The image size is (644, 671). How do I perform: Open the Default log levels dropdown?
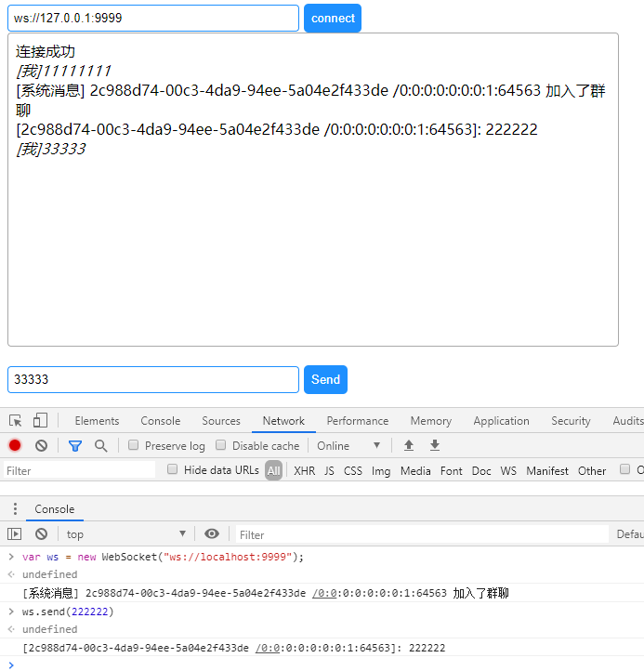tap(630, 534)
